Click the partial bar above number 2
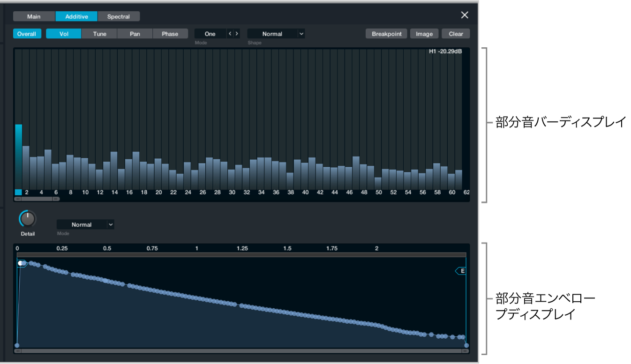The width and height of the screenshot is (631, 364). (x=26, y=167)
